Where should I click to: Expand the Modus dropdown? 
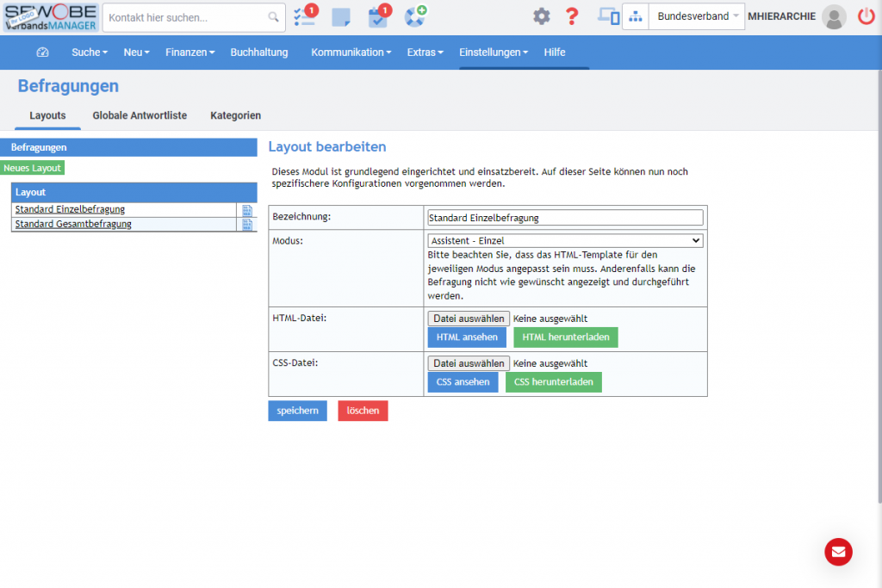click(565, 241)
